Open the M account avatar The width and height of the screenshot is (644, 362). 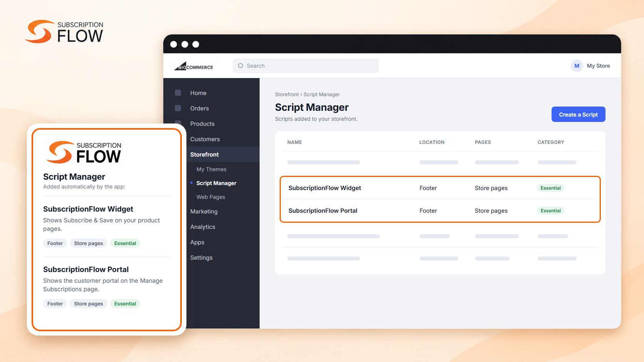577,66
